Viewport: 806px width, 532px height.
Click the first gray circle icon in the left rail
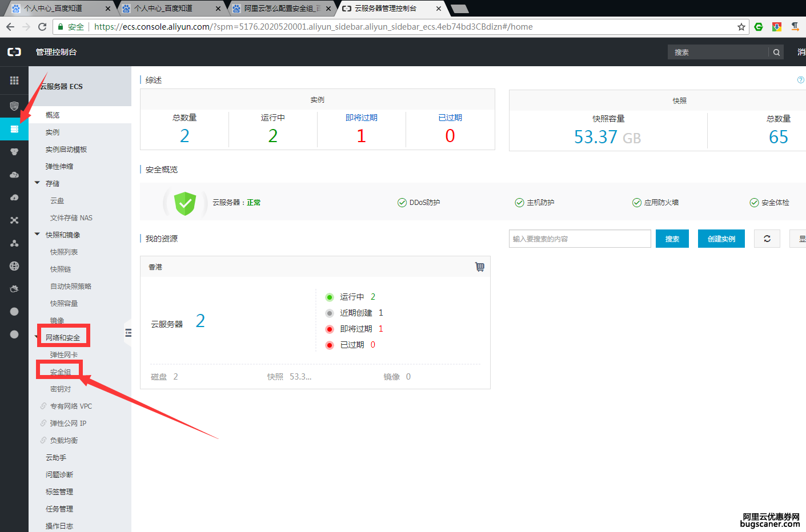pyautogui.click(x=14, y=312)
